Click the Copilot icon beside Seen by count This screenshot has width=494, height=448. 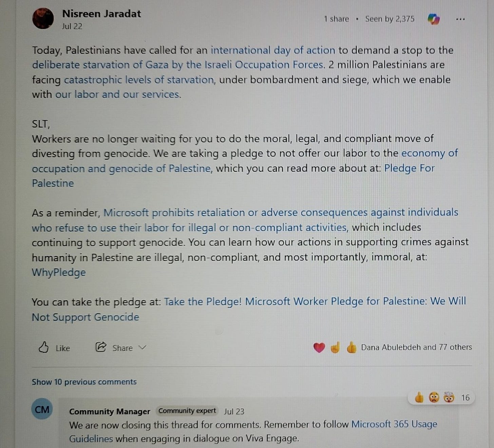[433, 19]
